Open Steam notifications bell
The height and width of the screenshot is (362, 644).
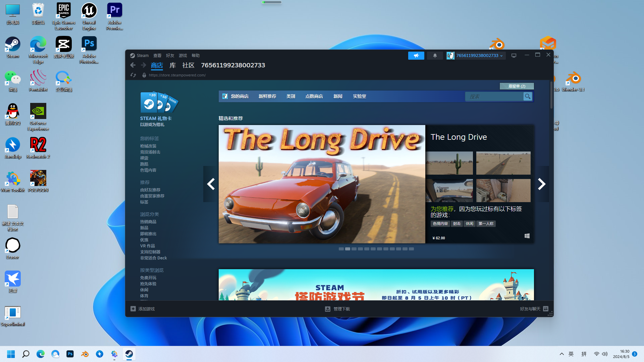point(435,56)
